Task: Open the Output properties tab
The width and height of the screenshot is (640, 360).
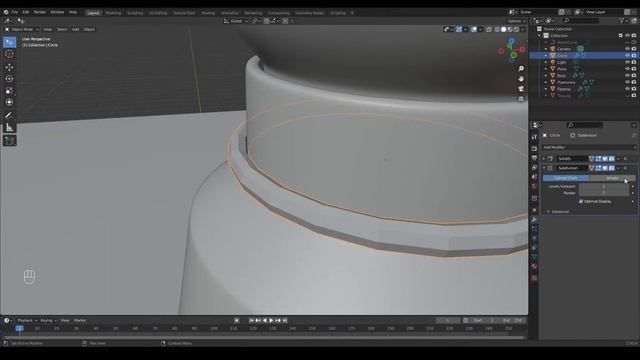Action: pyautogui.click(x=534, y=158)
